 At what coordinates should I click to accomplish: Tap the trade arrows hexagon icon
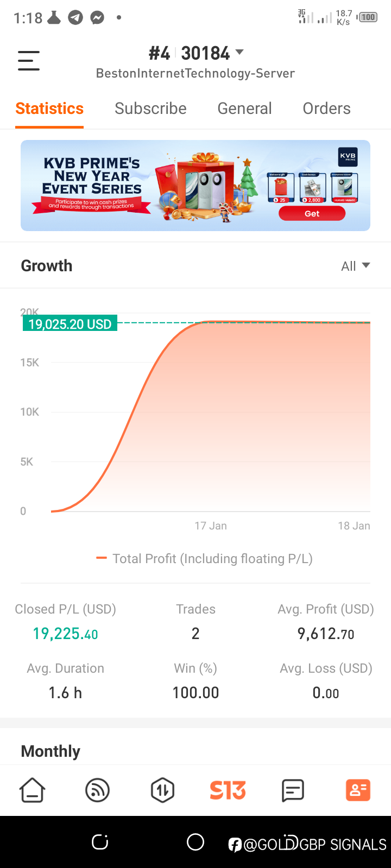tap(162, 790)
